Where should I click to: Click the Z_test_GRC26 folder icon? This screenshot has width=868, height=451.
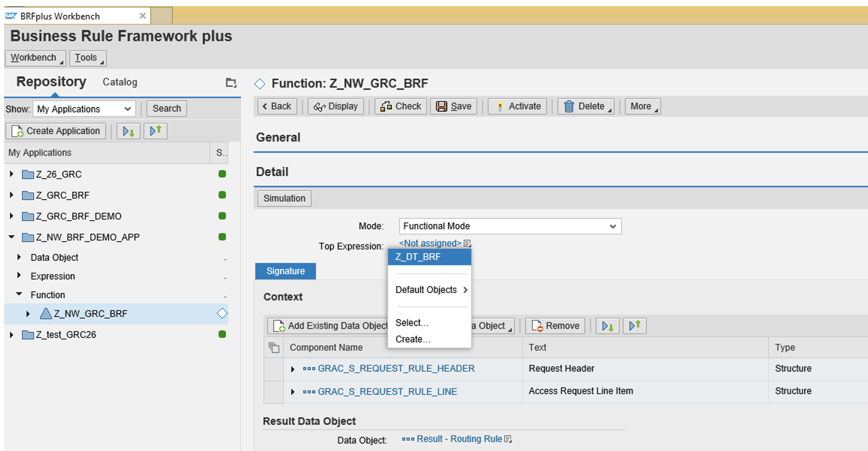click(28, 335)
